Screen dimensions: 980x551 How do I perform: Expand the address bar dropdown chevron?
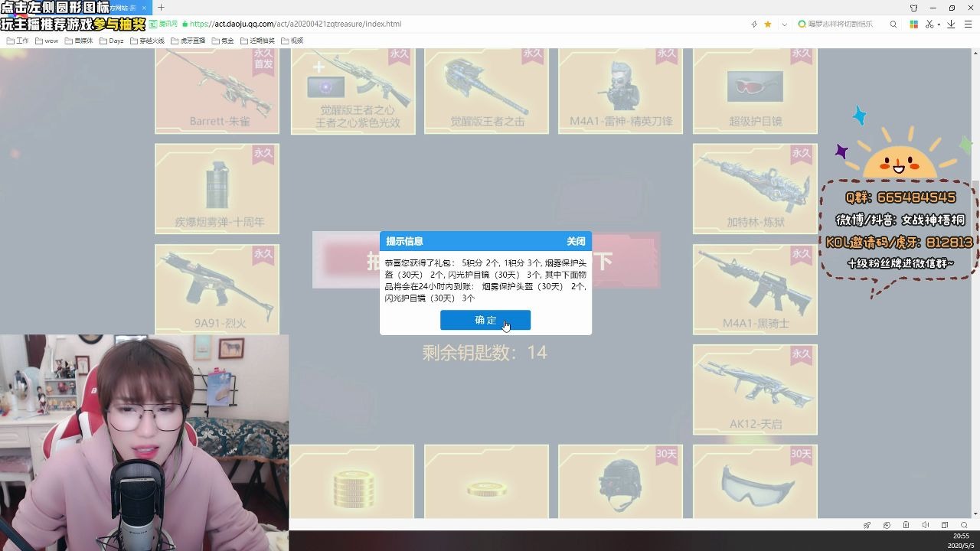[784, 24]
